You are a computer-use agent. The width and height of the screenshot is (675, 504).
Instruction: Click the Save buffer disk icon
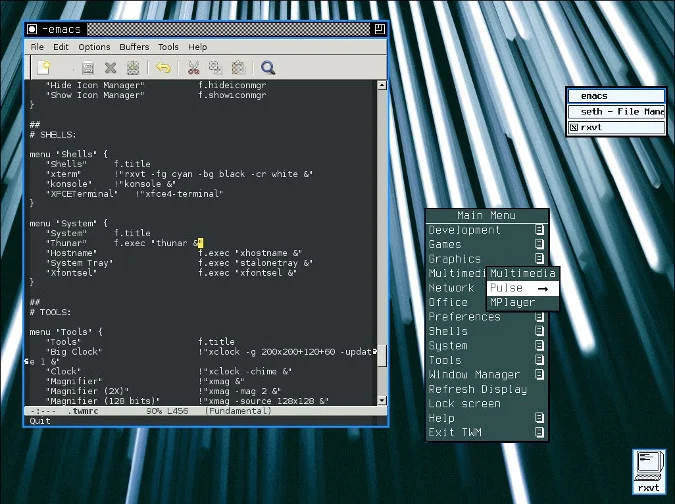point(88,68)
